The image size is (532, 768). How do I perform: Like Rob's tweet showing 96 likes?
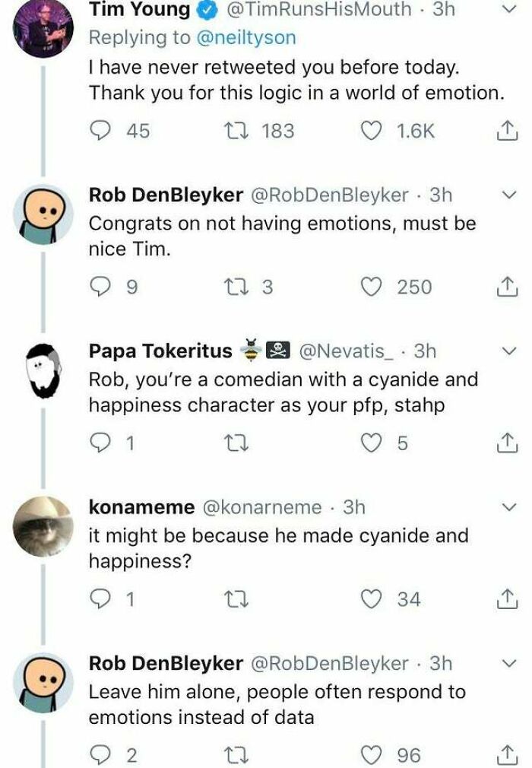click(371, 749)
